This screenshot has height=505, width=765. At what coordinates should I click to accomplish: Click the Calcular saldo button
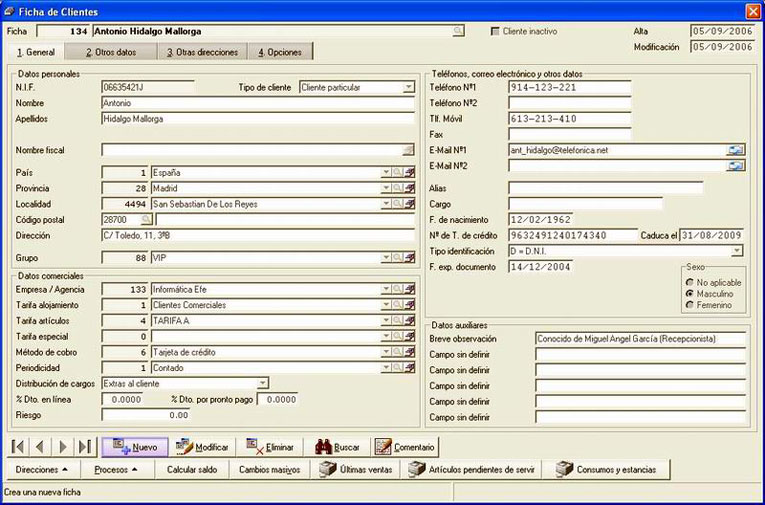(192, 469)
